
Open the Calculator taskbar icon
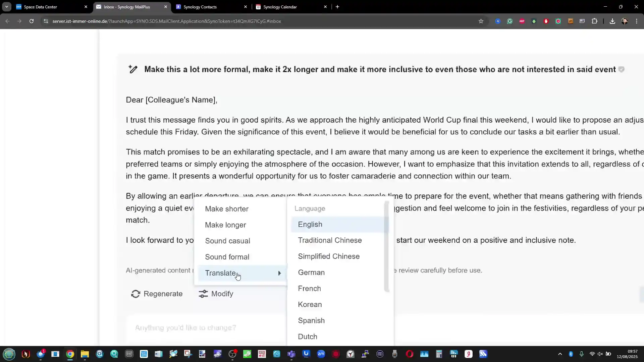point(439,354)
